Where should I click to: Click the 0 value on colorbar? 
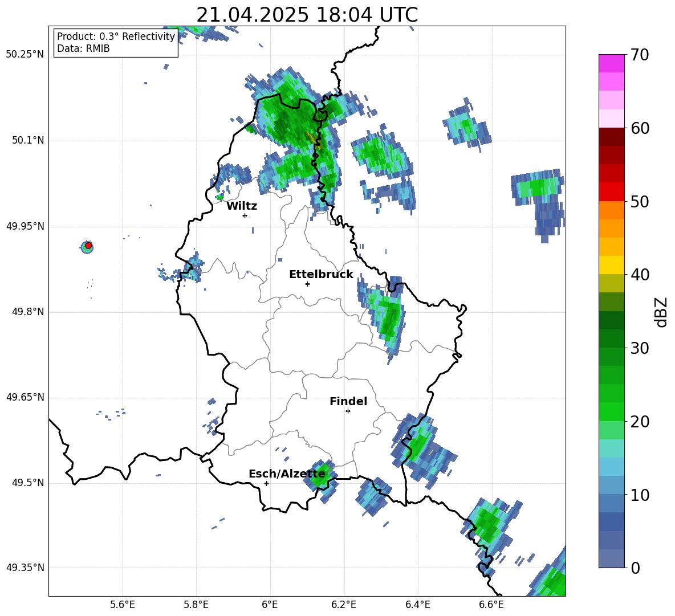point(635,568)
